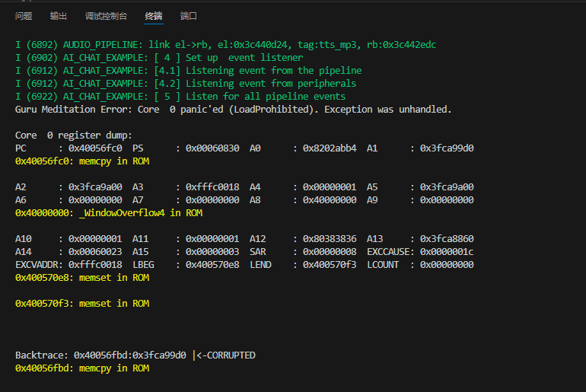Select the 调试控制台 debug console tab
Screen dimensions: 586x392
[106, 16]
